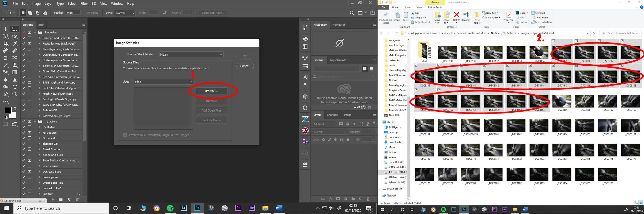Viewport: 644px width, 214px height.
Task: Select the Zoom tool in toolbox
Action: coord(15,94)
